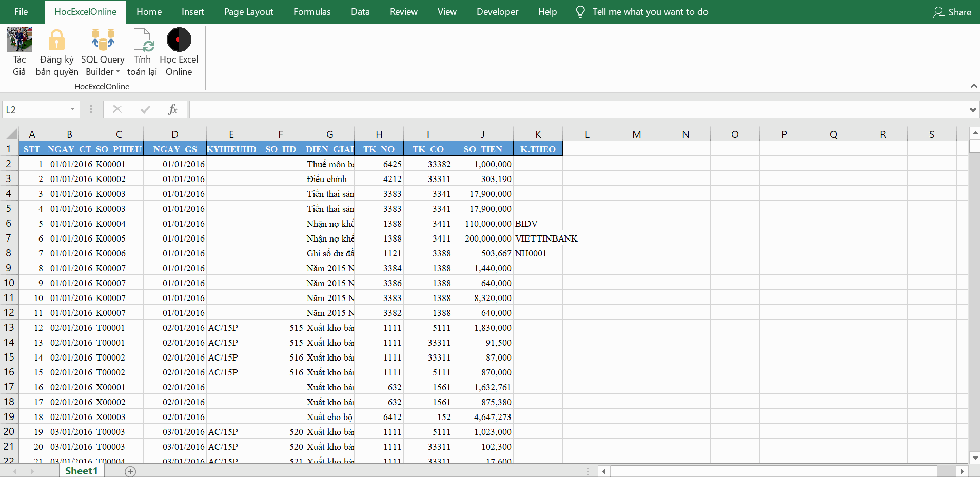Click the Share button
Image resolution: width=980 pixels, height=477 pixels.
click(x=952, y=12)
